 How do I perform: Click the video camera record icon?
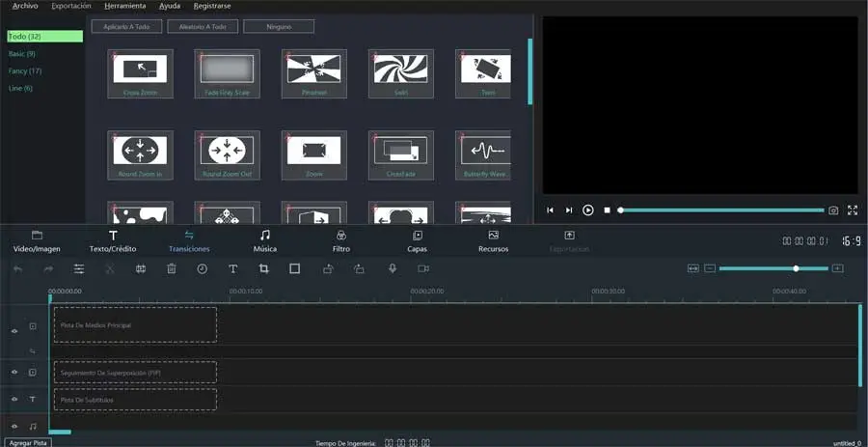422,268
